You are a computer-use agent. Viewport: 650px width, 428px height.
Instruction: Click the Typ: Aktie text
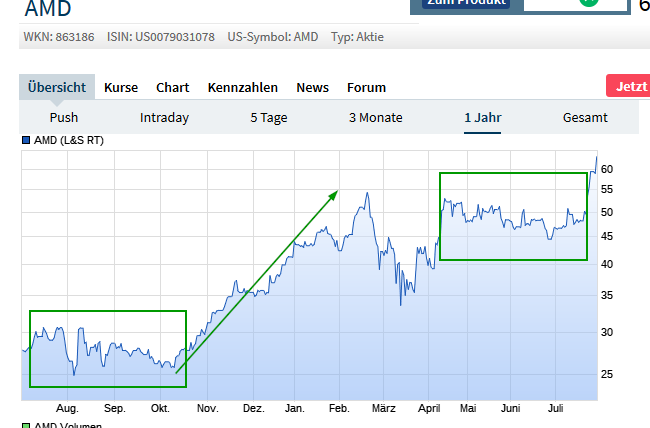coord(357,37)
